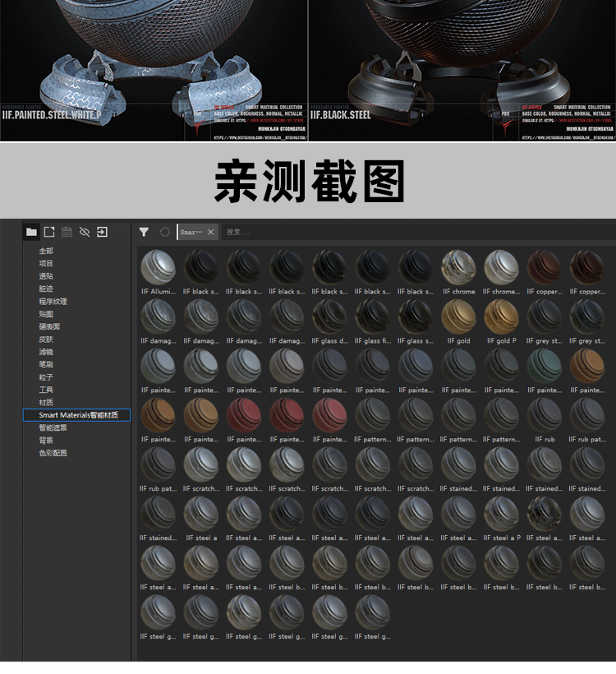The height and width of the screenshot is (674, 616).
Task: Select the 全部 category
Action: click(46, 251)
